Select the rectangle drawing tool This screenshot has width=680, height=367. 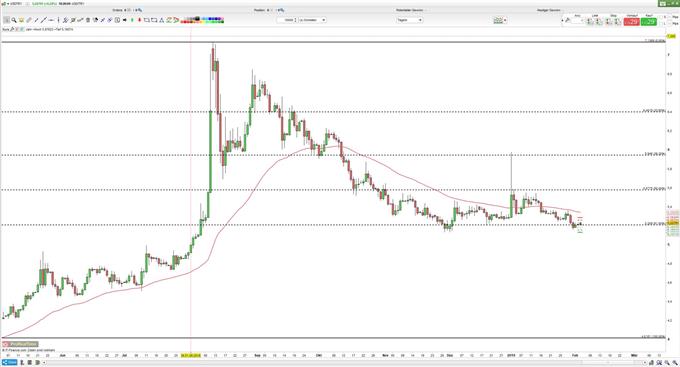click(147, 20)
